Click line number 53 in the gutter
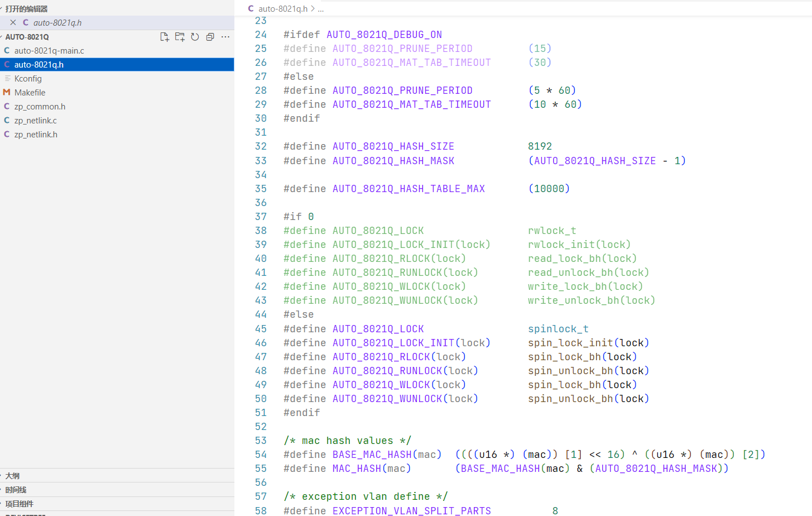812x516 pixels. (261, 441)
